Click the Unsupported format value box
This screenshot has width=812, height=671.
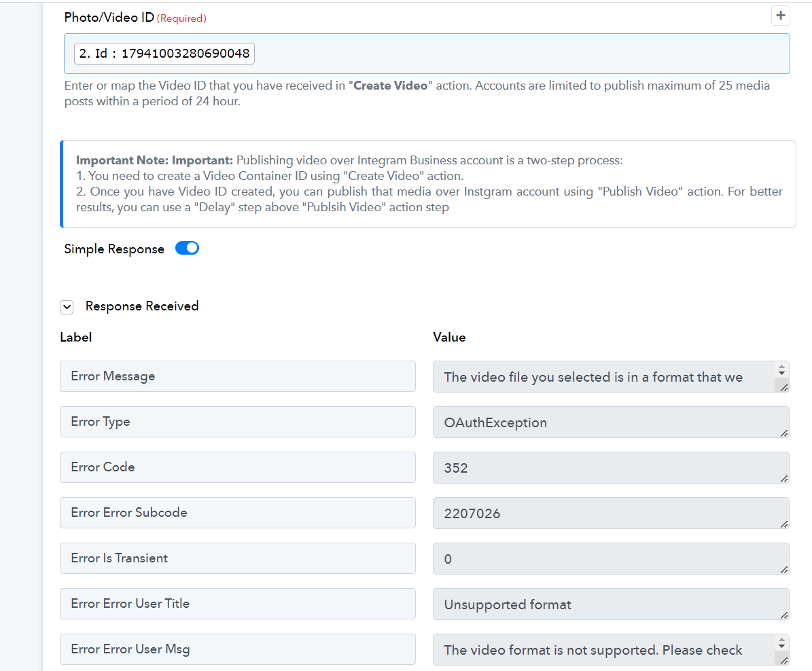click(x=611, y=604)
